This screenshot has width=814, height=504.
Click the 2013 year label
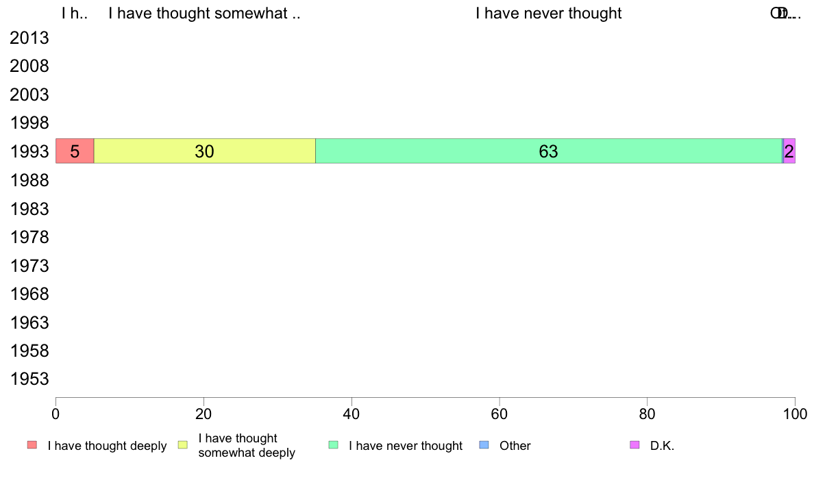click(29, 38)
